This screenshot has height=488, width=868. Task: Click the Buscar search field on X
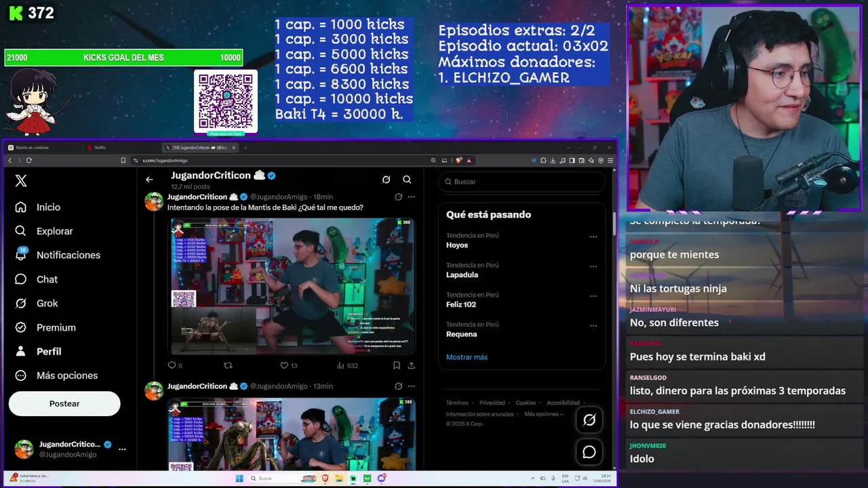click(521, 182)
